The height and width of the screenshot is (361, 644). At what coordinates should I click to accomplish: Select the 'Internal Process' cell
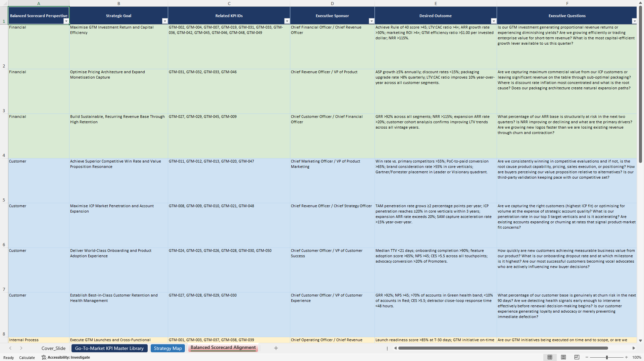pyautogui.click(x=39, y=340)
